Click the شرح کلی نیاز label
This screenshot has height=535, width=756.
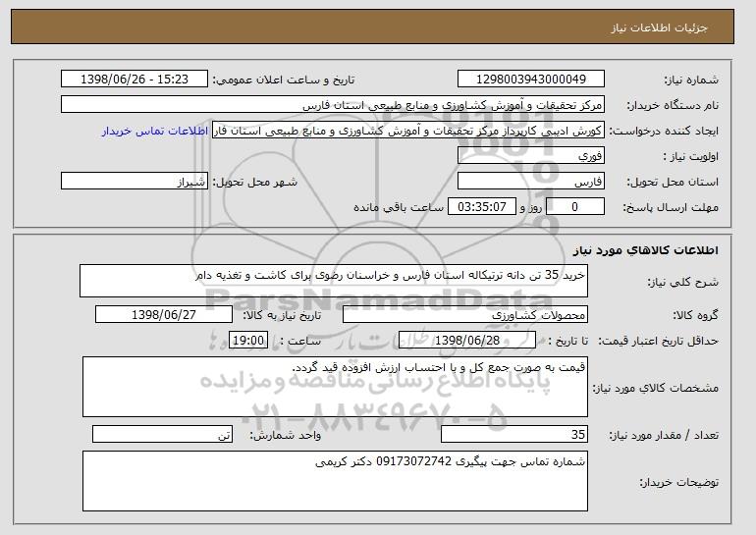pos(682,283)
